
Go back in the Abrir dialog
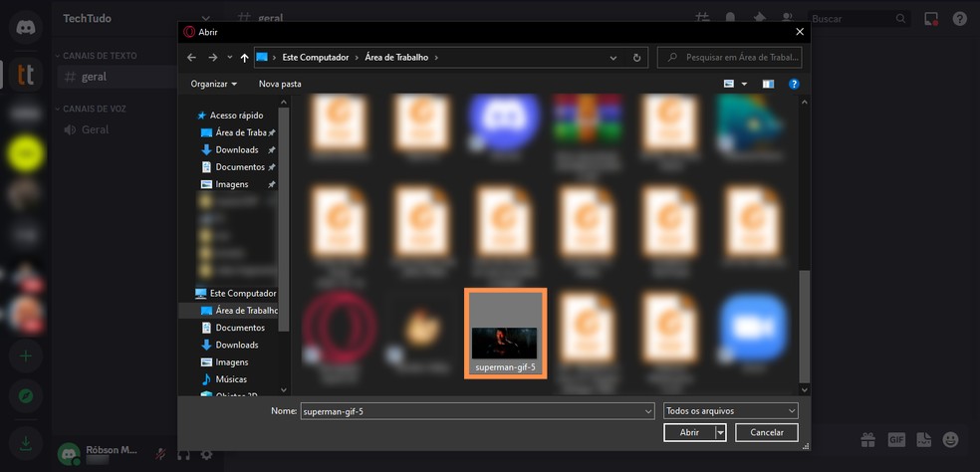tap(192, 58)
